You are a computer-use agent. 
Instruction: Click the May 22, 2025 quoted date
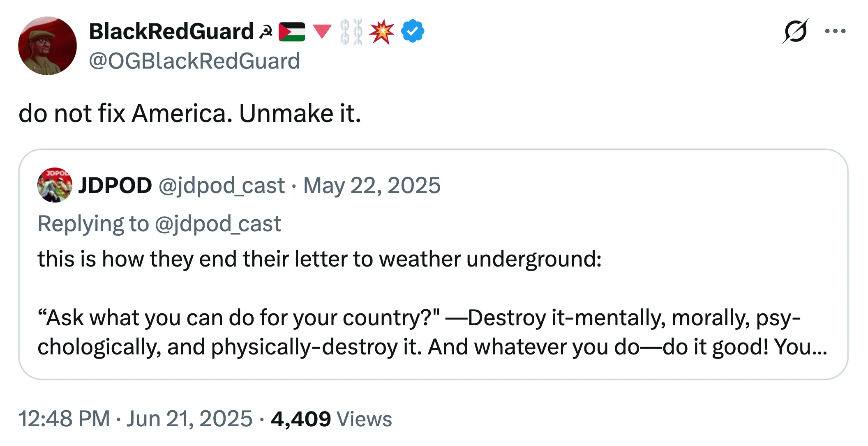(372, 186)
